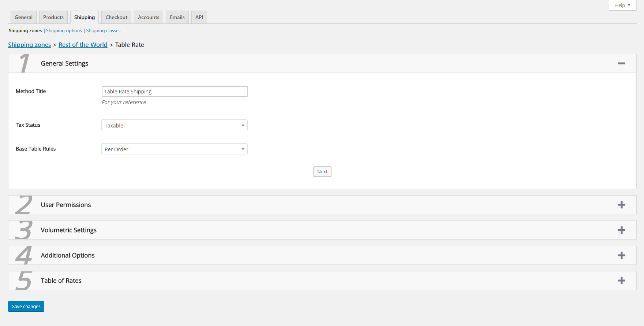Open Shipping options link
Viewport: 644px width, 326px height.
click(x=64, y=31)
